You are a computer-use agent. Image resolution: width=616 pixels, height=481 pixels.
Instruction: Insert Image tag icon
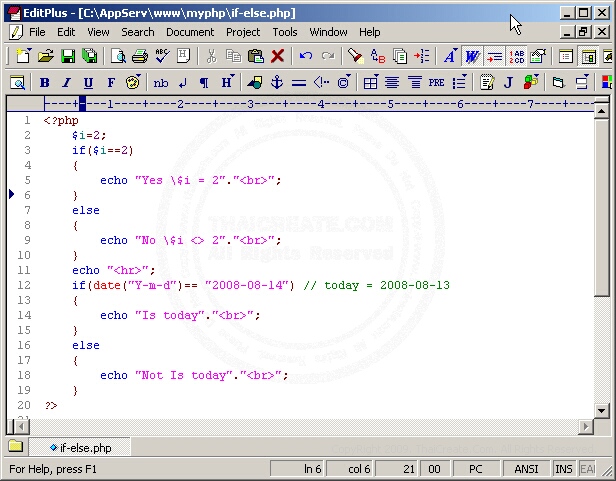pos(255,83)
